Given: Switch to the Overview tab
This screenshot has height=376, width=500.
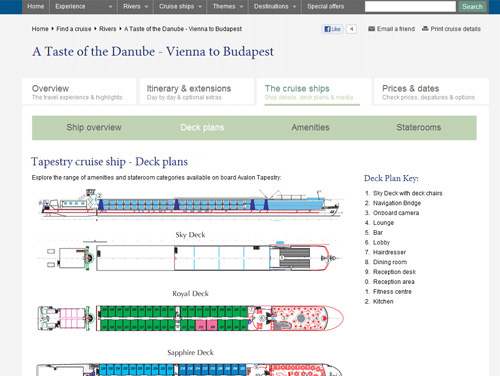Looking at the screenshot, I should (79, 92).
